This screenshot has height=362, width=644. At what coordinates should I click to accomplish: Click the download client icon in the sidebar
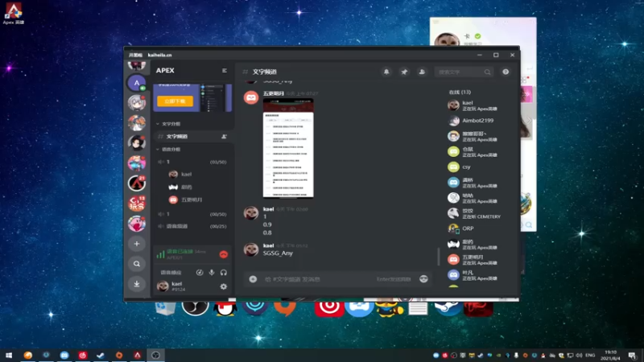[137, 284]
